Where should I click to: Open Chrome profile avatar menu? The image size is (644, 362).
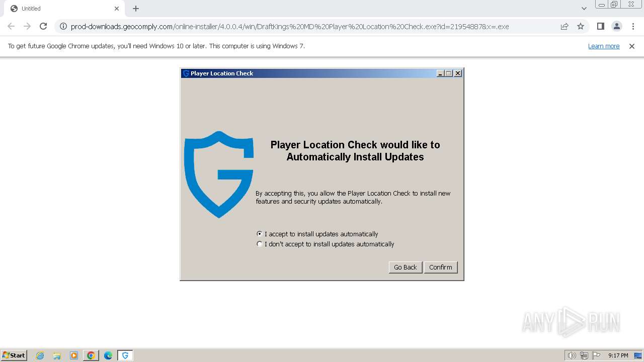click(x=617, y=26)
